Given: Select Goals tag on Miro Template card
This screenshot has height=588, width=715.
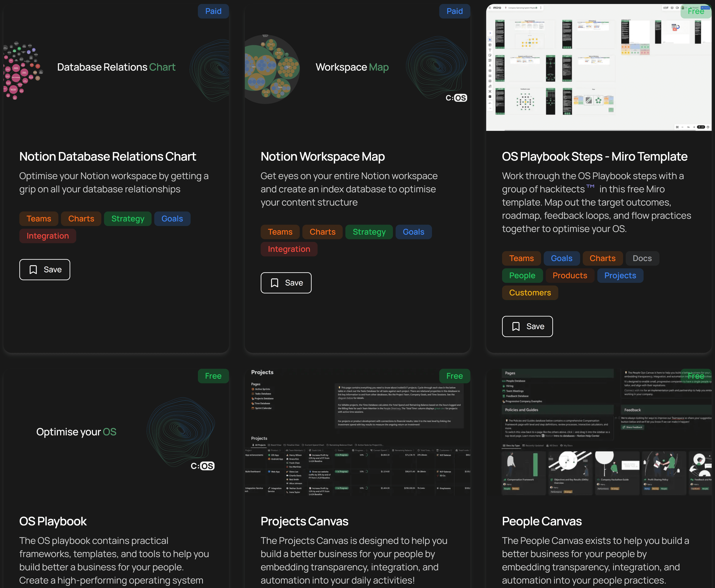Looking at the screenshot, I should [562, 258].
